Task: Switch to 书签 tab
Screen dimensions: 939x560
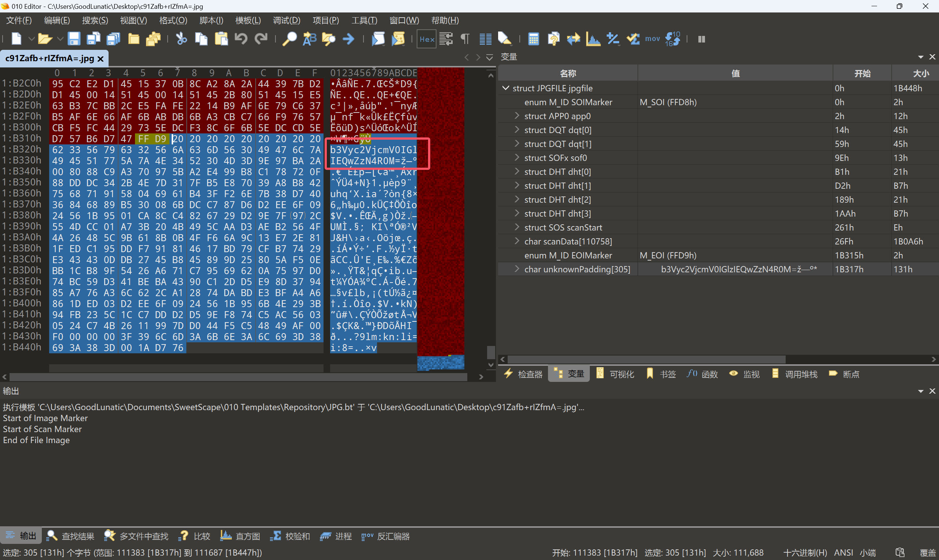Action: coord(661,374)
